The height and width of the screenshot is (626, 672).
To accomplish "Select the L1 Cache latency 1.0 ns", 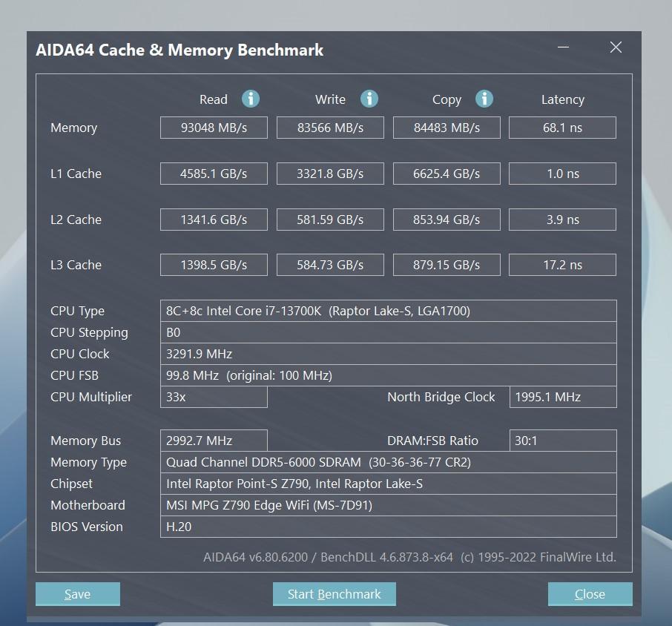I will pyautogui.click(x=563, y=174).
